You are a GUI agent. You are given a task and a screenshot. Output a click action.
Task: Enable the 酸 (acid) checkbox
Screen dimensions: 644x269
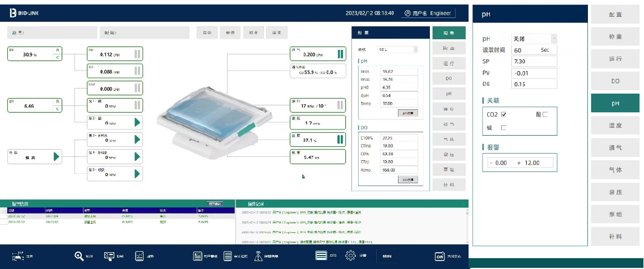click(x=545, y=114)
